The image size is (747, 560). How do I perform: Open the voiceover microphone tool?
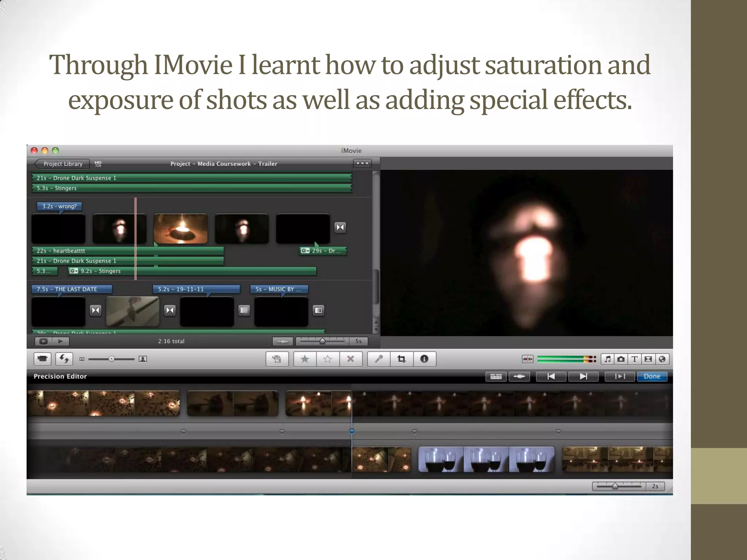379,359
